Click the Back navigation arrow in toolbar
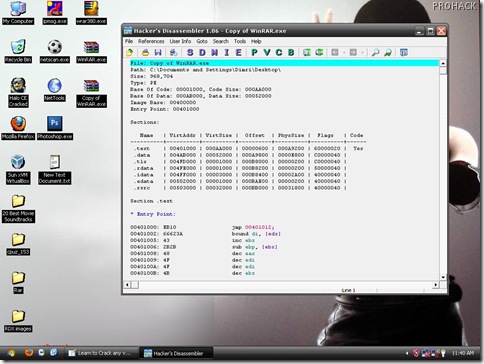The image size is (484, 364). coord(335,52)
